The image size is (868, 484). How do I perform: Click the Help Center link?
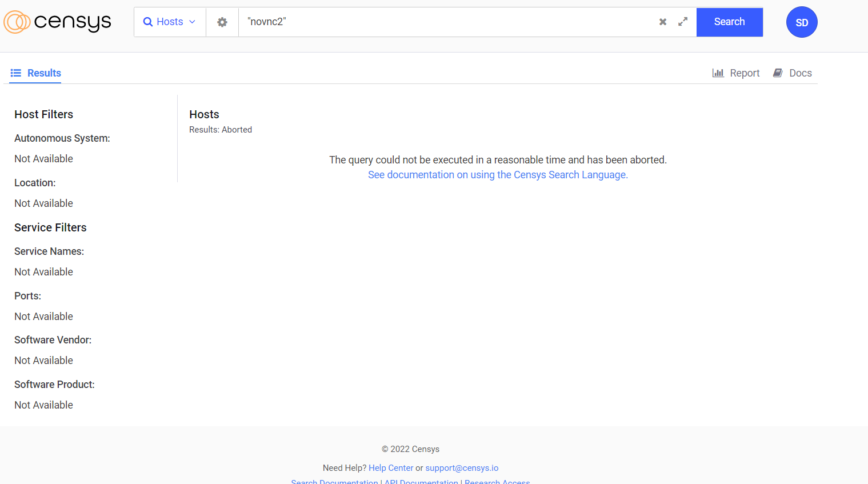391,467
